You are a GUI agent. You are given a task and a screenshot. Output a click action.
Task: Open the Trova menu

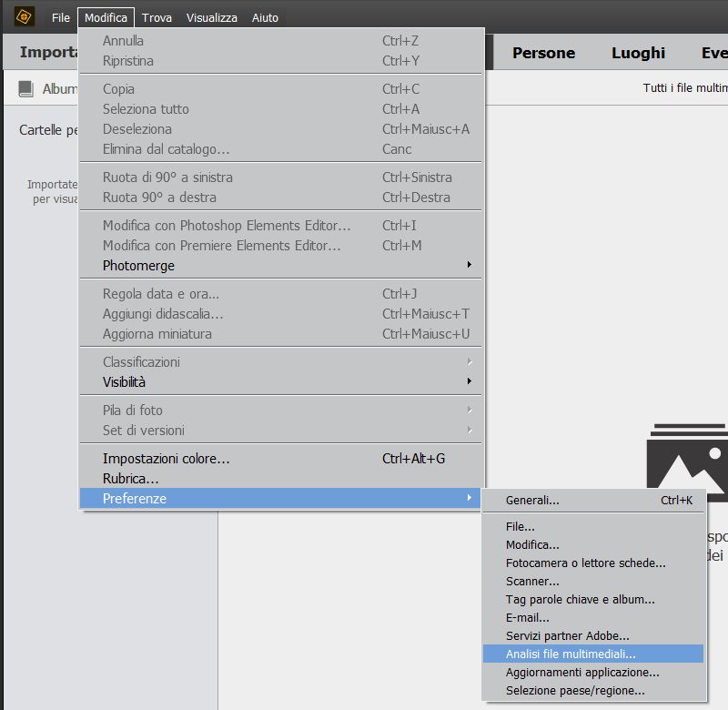click(157, 17)
